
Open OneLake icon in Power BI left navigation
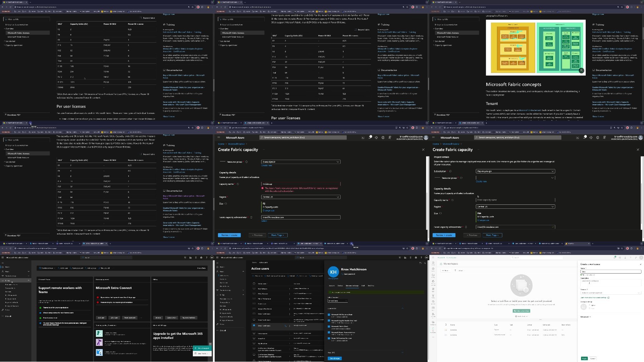coord(433,282)
